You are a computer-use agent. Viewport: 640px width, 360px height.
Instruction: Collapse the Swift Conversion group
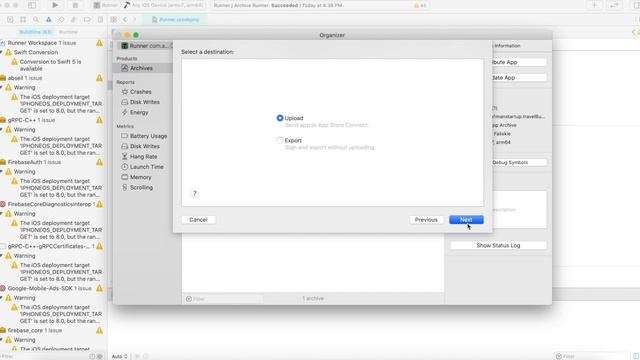point(2,52)
